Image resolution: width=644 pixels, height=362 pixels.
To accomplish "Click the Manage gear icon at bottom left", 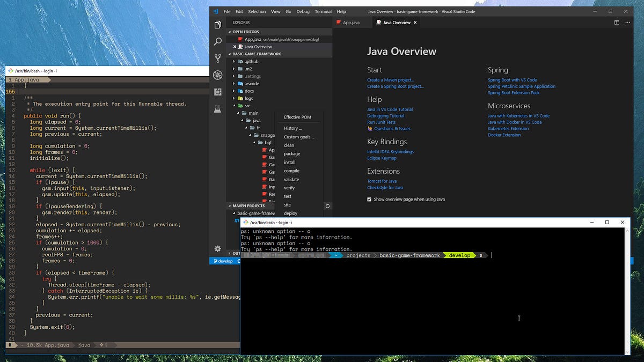I will pos(217,248).
